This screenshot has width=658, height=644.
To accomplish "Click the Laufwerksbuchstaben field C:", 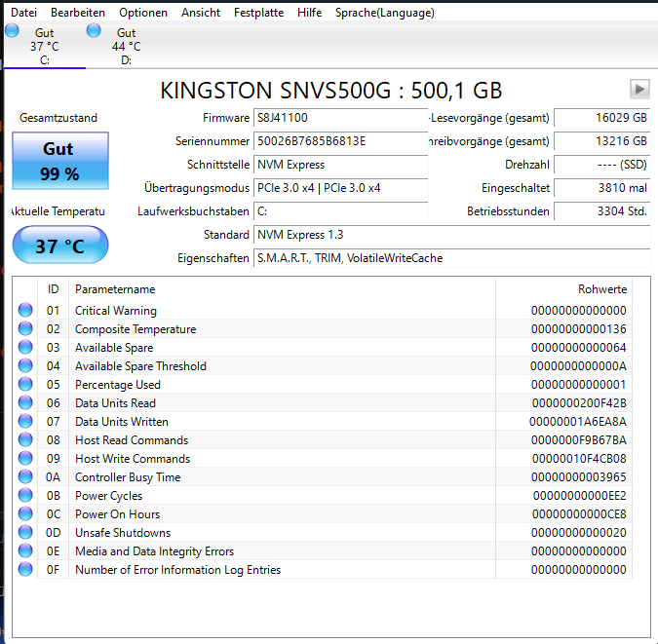I will tap(340, 211).
